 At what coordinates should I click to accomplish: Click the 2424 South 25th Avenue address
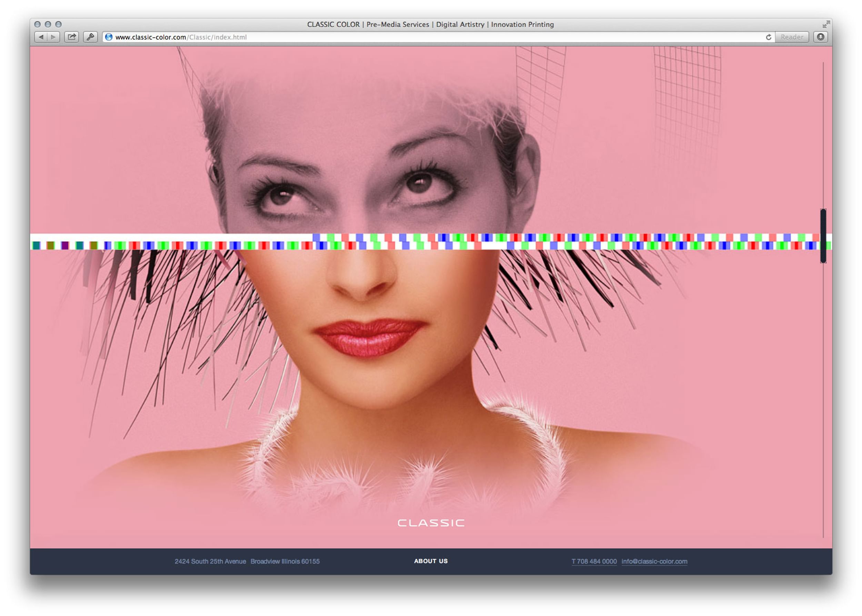pos(210,561)
